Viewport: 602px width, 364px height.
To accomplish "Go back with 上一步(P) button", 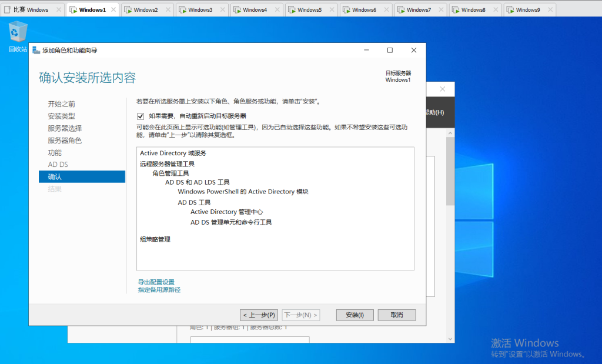I will coord(259,315).
